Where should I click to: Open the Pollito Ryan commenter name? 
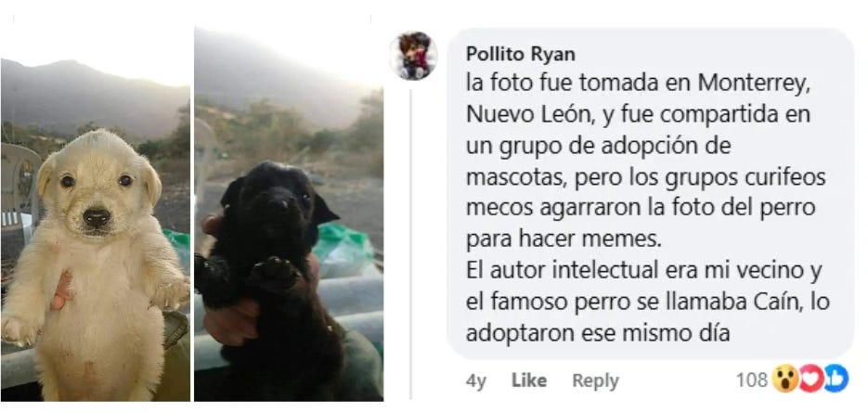point(521,54)
